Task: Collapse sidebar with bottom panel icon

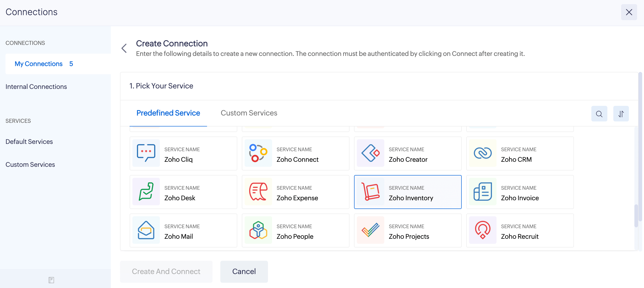Action: click(51, 280)
